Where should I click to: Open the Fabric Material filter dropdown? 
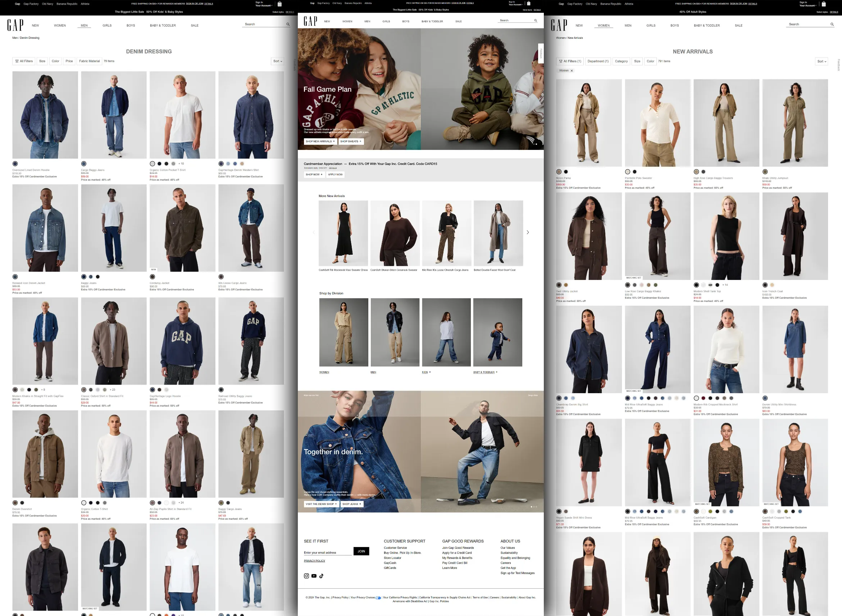[x=89, y=61]
